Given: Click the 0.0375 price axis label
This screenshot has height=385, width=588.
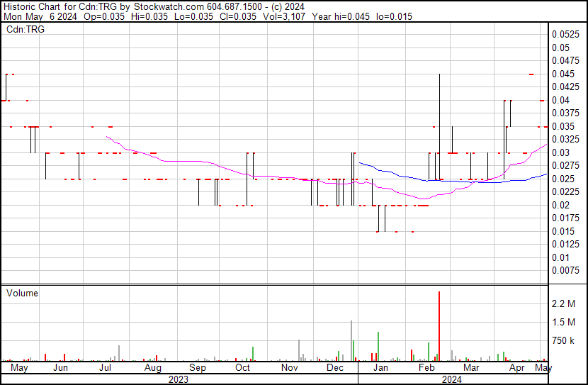Looking at the screenshot, I should coord(565,113).
